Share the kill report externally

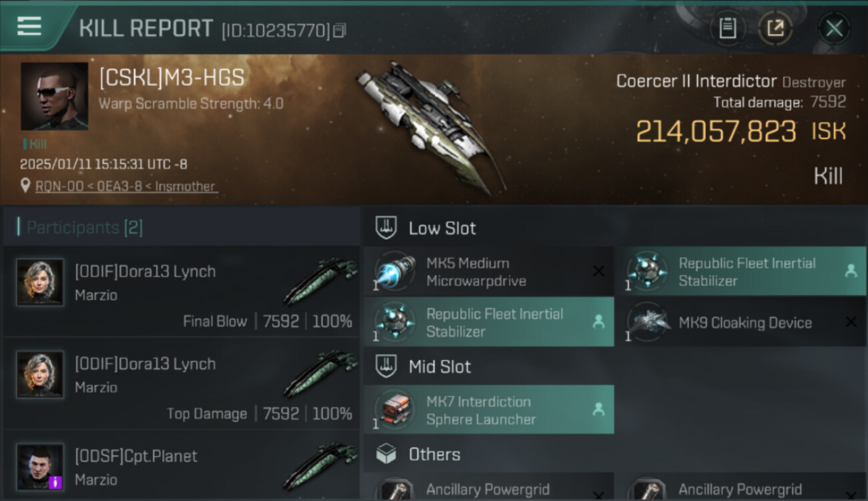[775, 28]
